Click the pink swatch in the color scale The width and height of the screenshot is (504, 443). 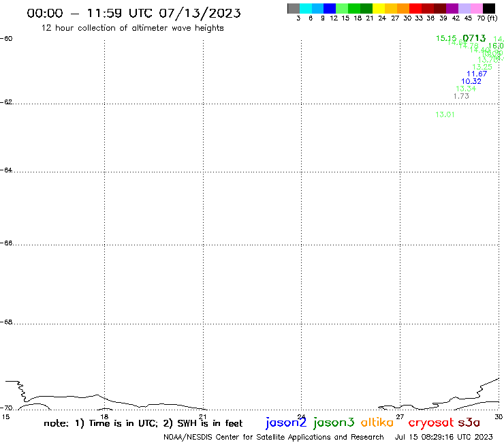[x=477, y=8]
